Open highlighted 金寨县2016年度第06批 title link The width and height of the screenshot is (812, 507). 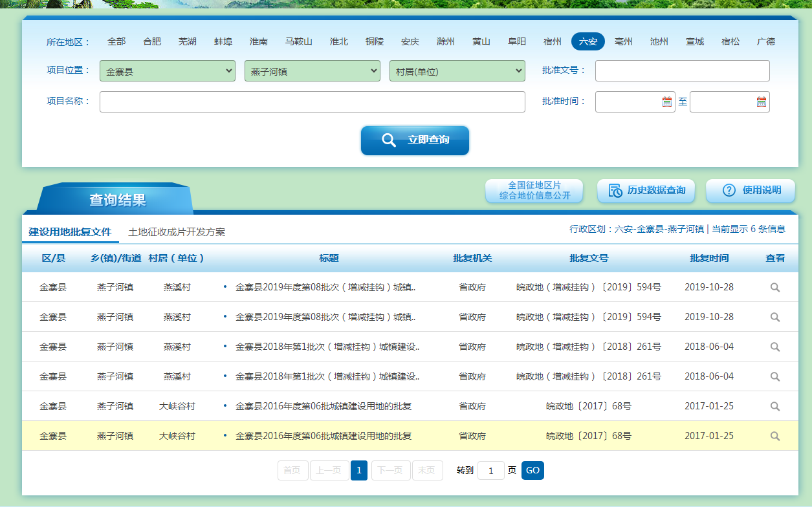(324, 437)
